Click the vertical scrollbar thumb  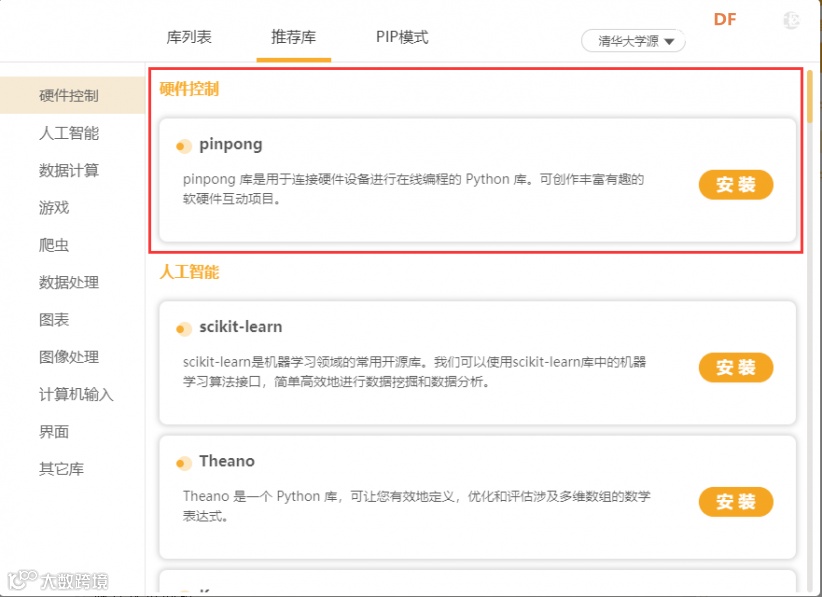pyautogui.click(x=810, y=97)
